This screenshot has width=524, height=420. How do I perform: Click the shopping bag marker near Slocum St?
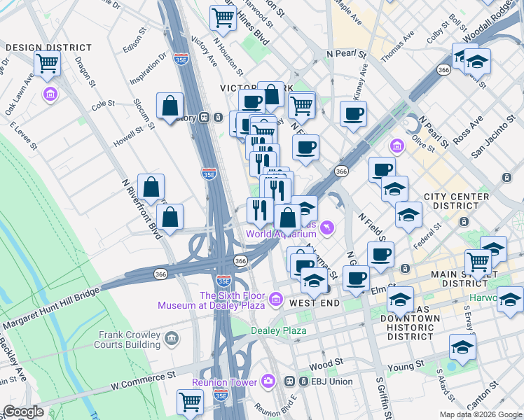(170, 108)
